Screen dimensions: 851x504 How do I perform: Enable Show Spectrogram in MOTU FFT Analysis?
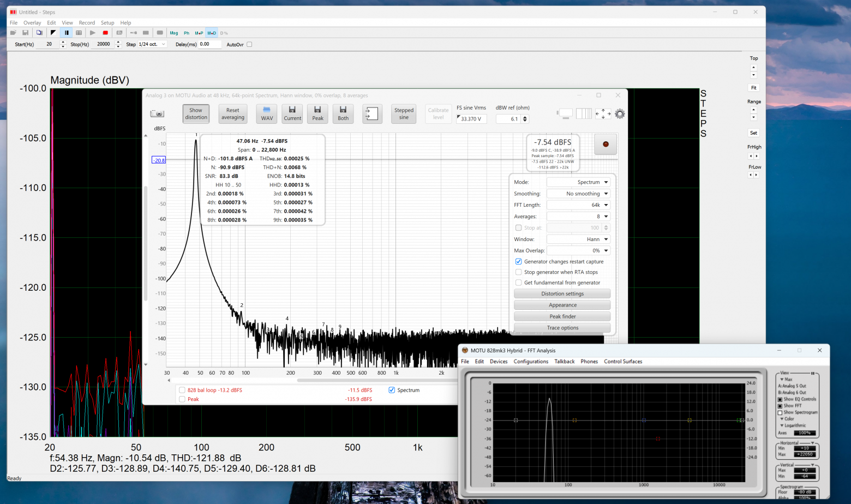tap(780, 412)
